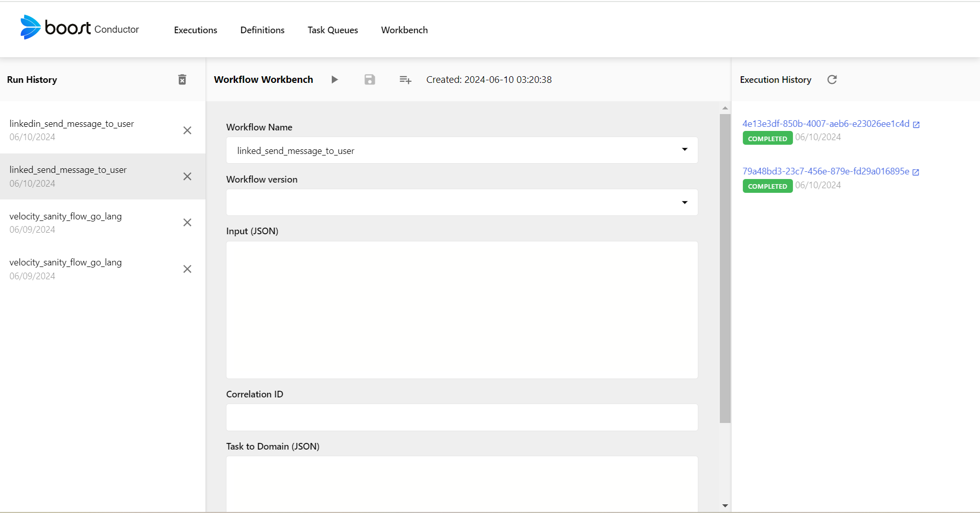Refresh the Execution History
Image resolution: width=980 pixels, height=513 pixels.
click(x=832, y=79)
